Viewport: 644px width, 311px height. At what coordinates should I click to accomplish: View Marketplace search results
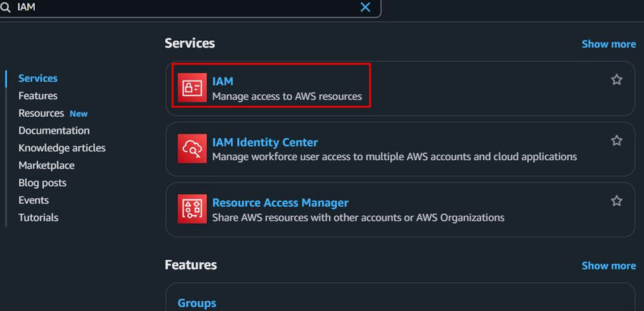pyautogui.click(x=46, y=165)
